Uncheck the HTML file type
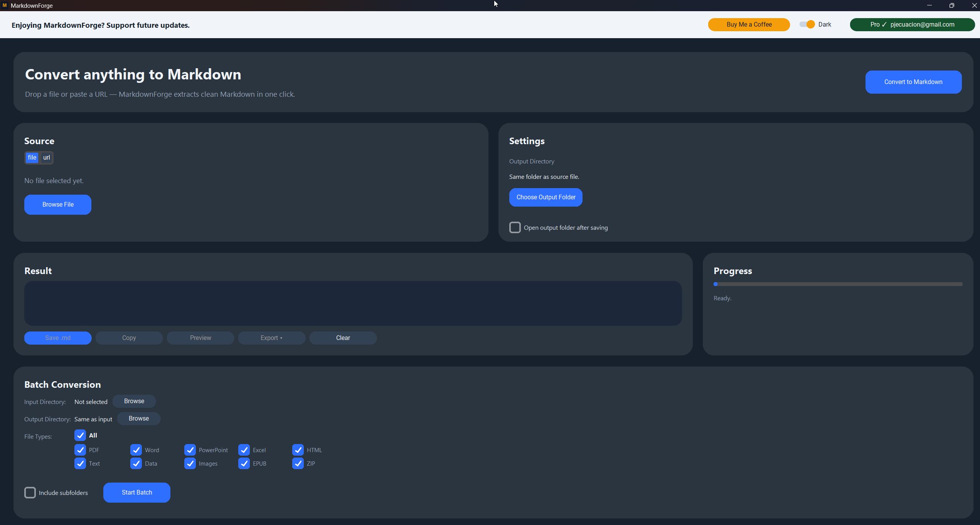980x525 pixels. click(298, 450)
